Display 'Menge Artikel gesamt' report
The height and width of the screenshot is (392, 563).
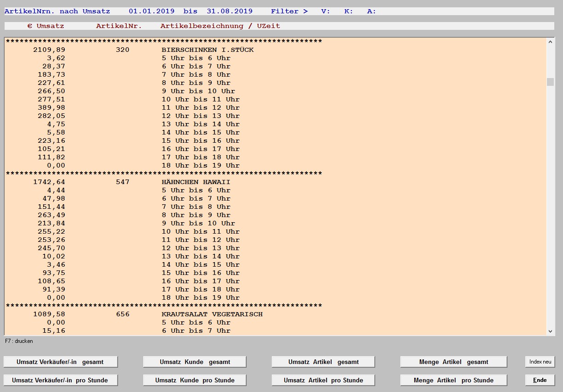[x=453, y=362]
